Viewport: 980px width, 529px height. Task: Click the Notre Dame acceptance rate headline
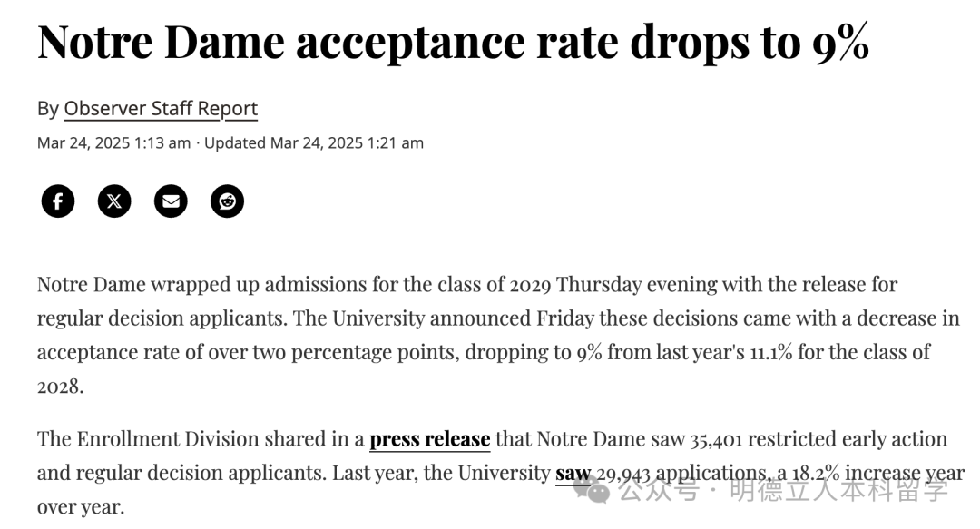tap(453, 43)
